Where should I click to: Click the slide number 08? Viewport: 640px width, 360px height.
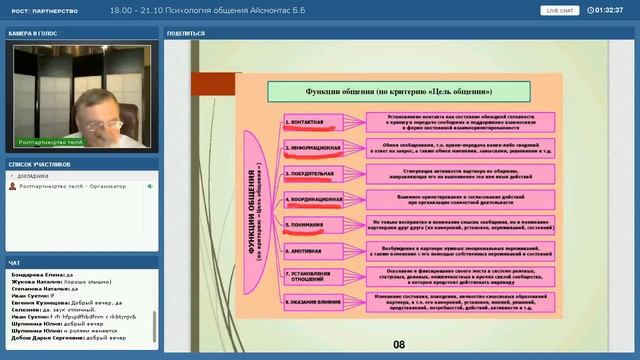399,345
